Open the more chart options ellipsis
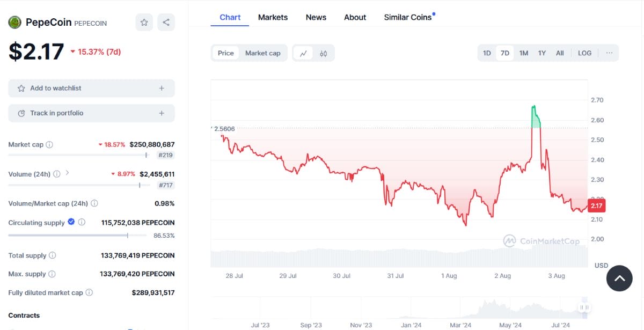This screenshot has width=644, height=330. (x=609, y=53)
